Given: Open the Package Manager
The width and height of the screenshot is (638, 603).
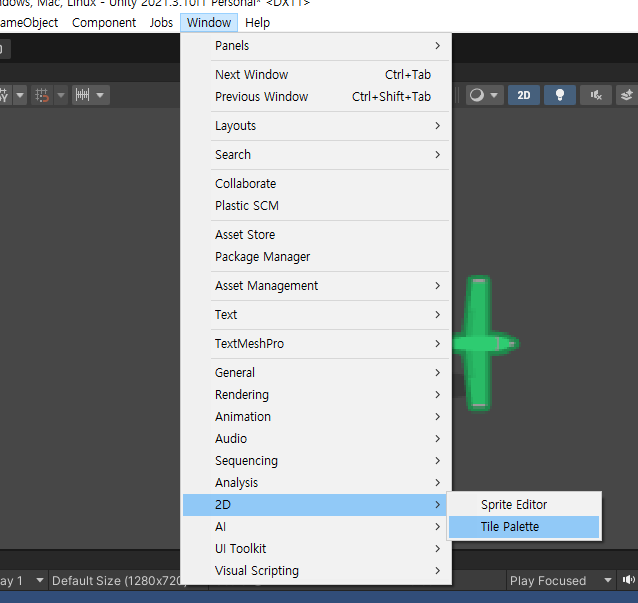Looking at the screenshot, I should point(317,257).
